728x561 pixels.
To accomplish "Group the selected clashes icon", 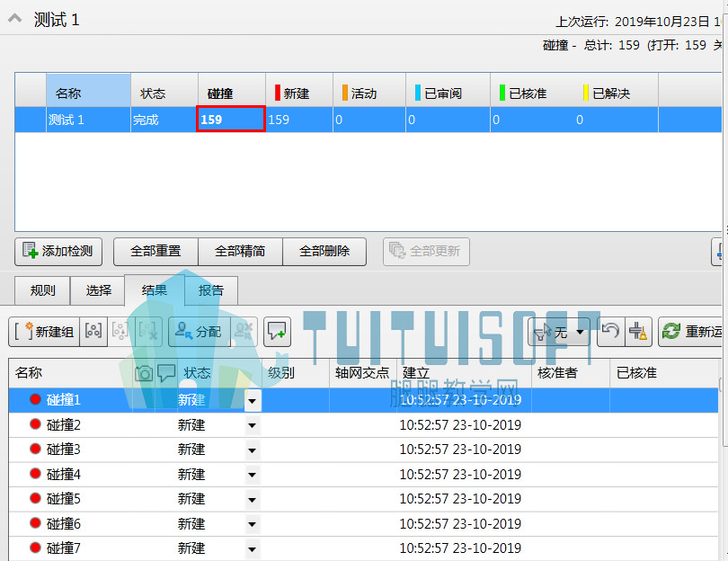I will [93, 332].
